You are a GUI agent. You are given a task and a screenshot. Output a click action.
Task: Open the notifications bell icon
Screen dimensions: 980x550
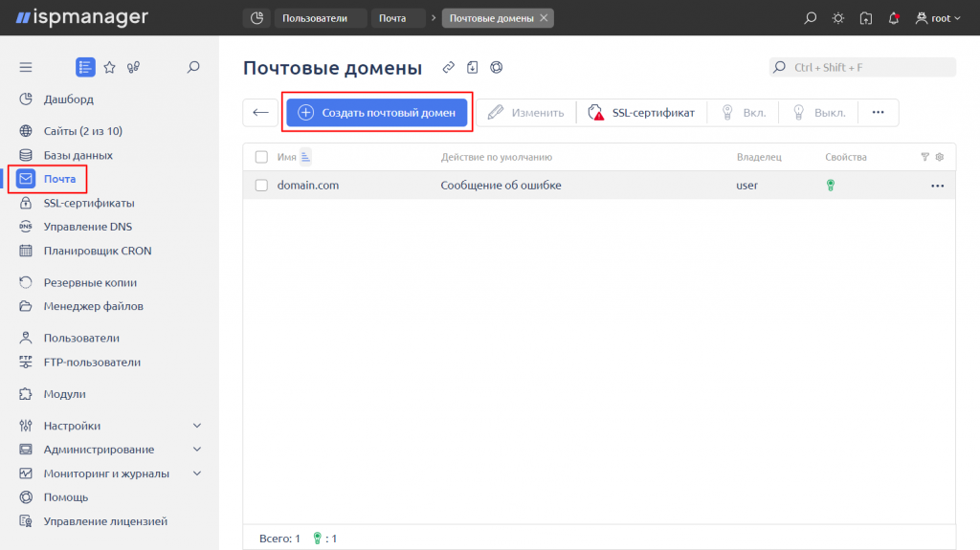tap(894, 18)
